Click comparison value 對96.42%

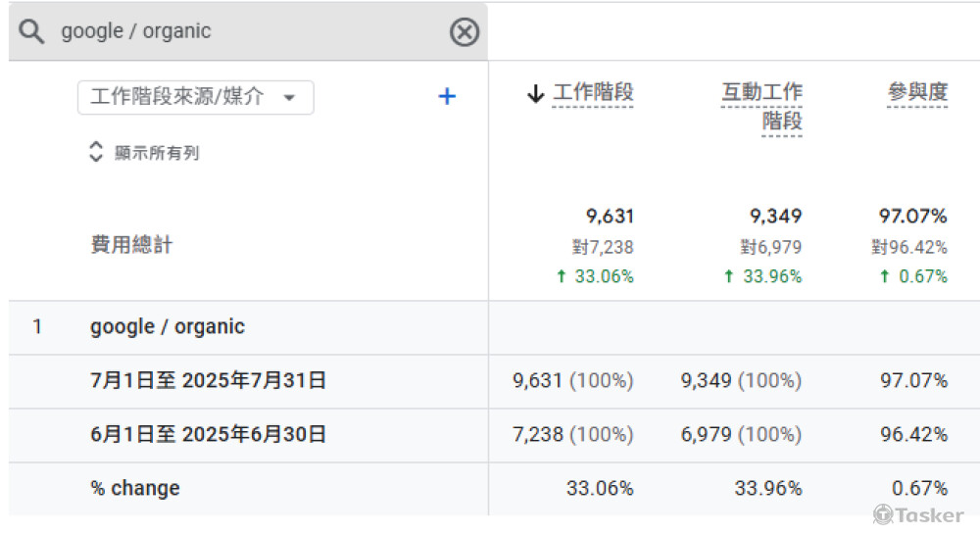[x=910, y=247]
